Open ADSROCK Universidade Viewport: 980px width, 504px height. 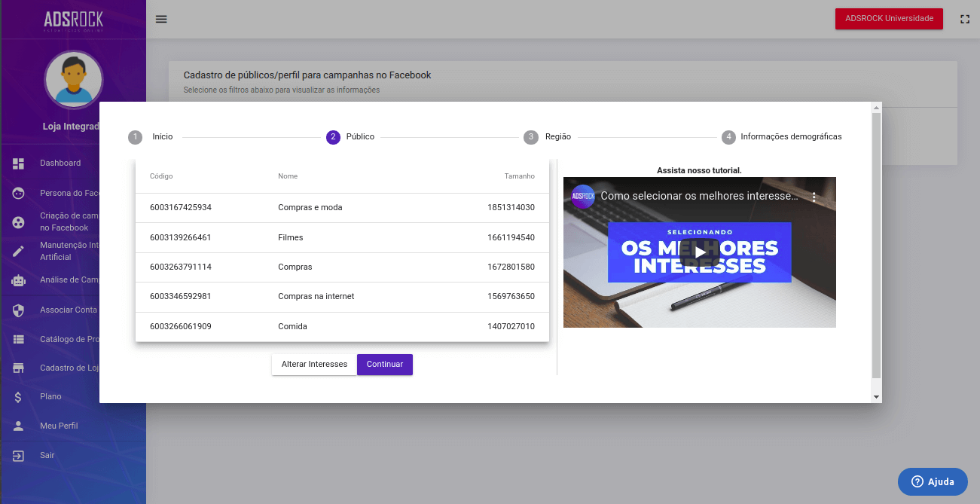click(x=888, y=19)
